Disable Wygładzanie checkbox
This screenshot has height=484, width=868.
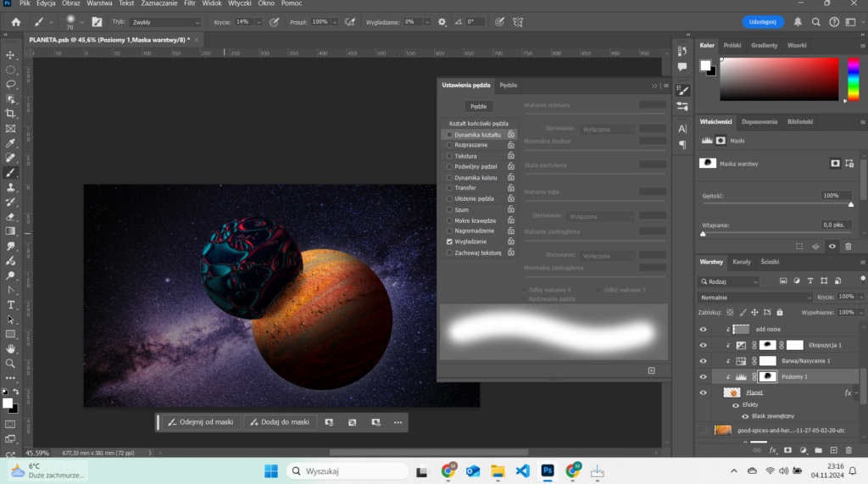(449, 242)
